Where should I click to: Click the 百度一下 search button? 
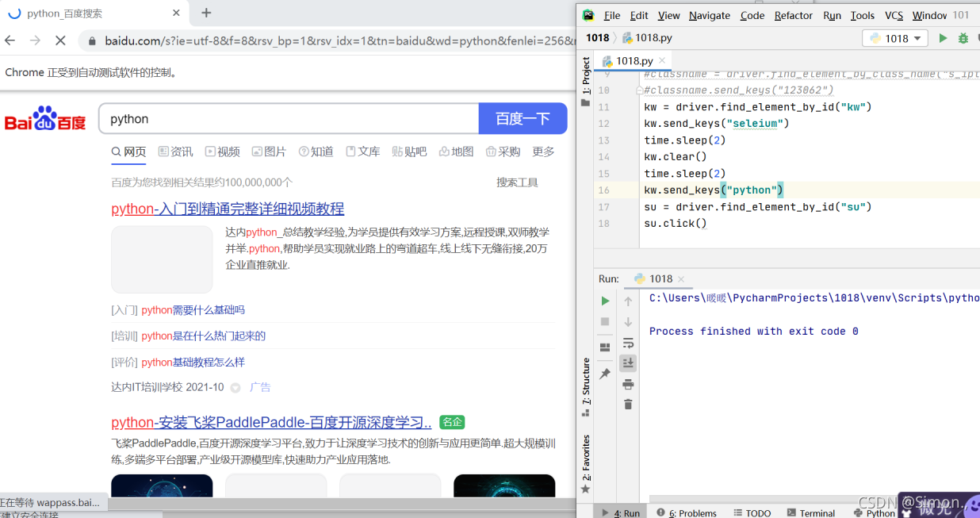pos(523,118)
